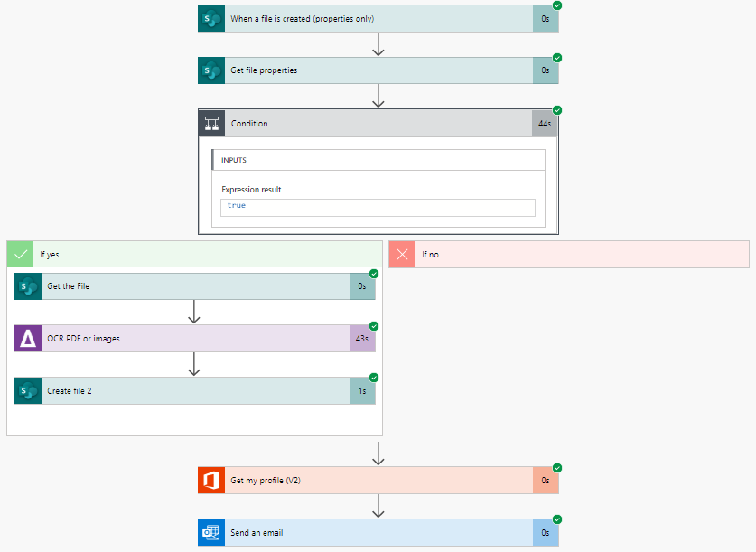Click the SharePoint icon on Create file 2
The image size is (756, 552).
coord(27,390)
